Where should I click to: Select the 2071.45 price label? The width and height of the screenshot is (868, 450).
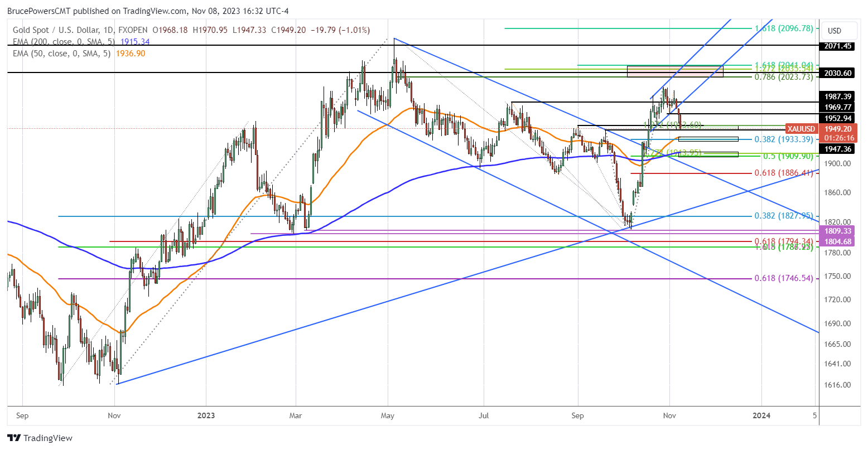click(x=837, y=46)
